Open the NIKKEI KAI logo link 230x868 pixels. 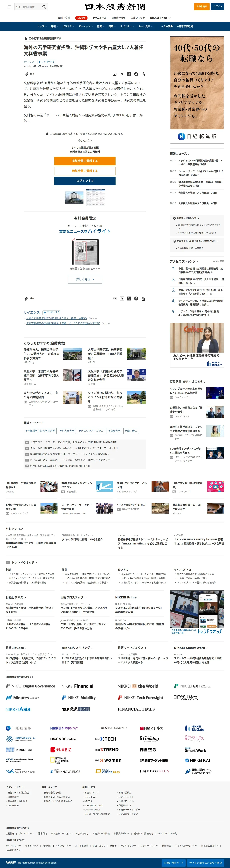(x=198, y=760)
